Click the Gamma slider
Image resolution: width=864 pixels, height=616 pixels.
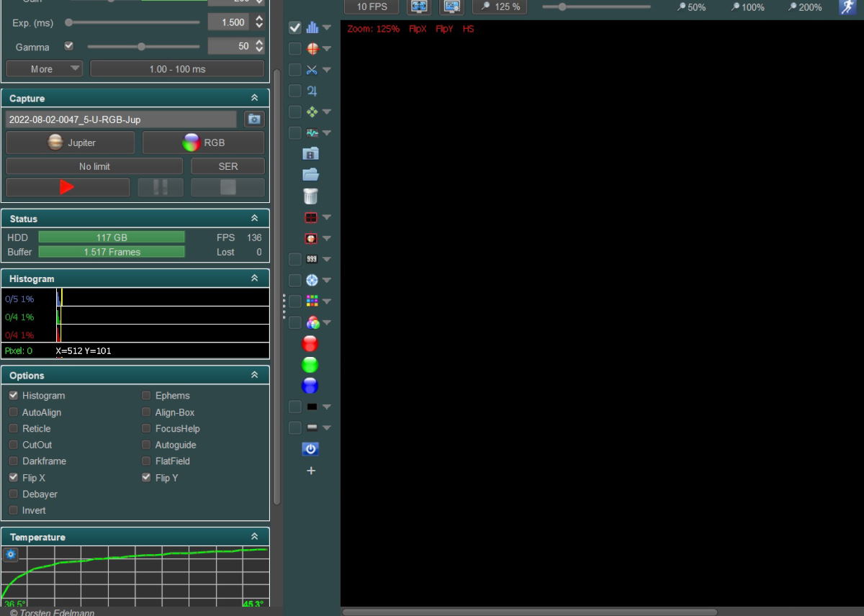(143, 46)
